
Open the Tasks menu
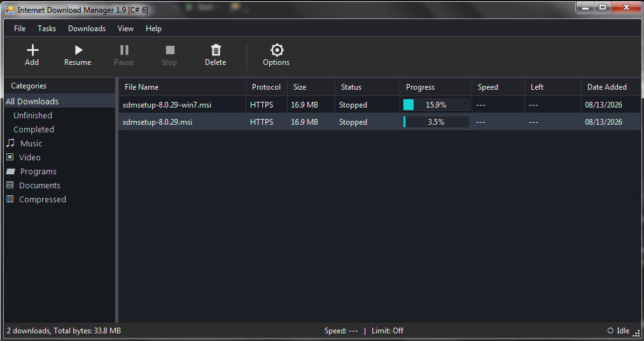[47, 29]
